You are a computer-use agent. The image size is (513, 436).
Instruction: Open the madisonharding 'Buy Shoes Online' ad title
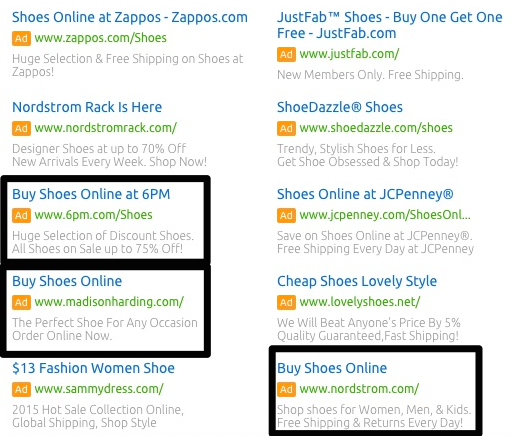(x=67, y=281)
